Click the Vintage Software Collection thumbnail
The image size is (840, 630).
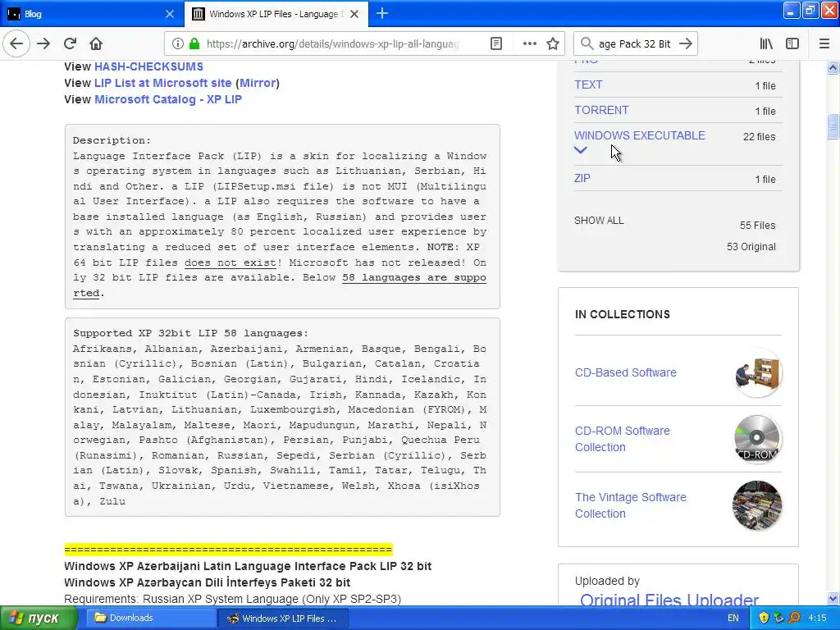[757, 505]
